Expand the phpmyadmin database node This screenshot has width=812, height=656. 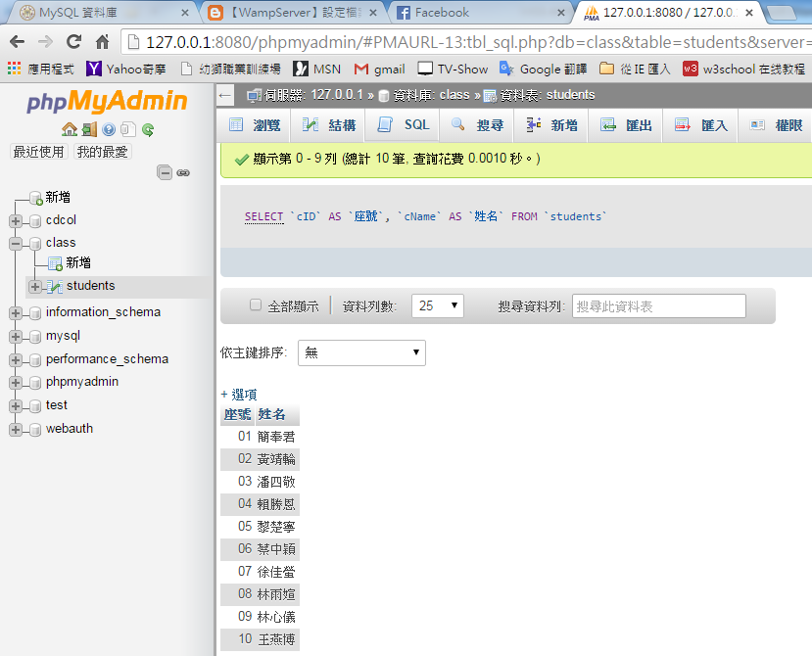pyautogui.click(x=16, y=383)
